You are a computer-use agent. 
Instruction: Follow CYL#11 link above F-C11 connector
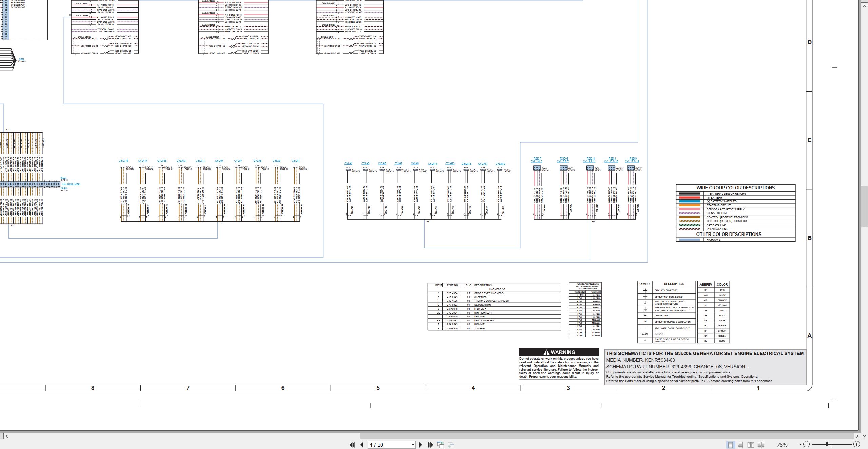coord(432,164)
